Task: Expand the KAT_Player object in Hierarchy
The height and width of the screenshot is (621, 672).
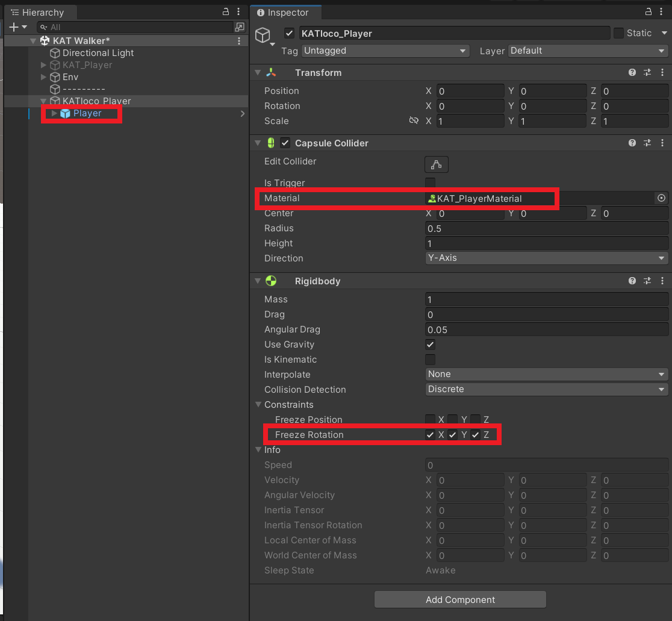Action: pos(43,64)
